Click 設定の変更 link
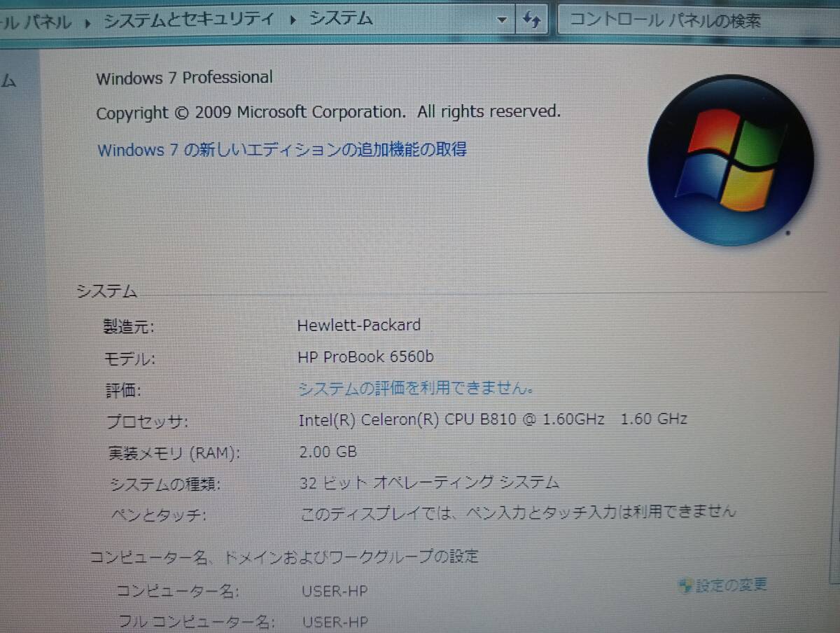This screenshot has height=633, width=840. point(731,585)
